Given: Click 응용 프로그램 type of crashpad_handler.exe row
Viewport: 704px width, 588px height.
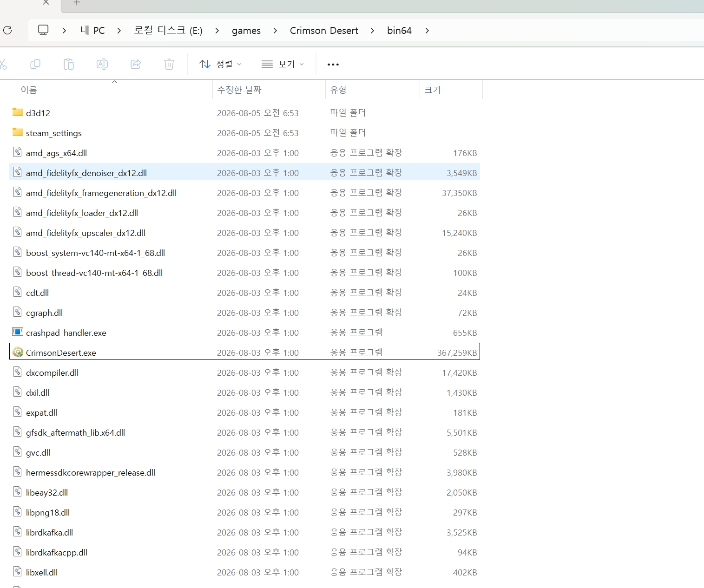Looking at the screenshot, I should click(356, 333).
